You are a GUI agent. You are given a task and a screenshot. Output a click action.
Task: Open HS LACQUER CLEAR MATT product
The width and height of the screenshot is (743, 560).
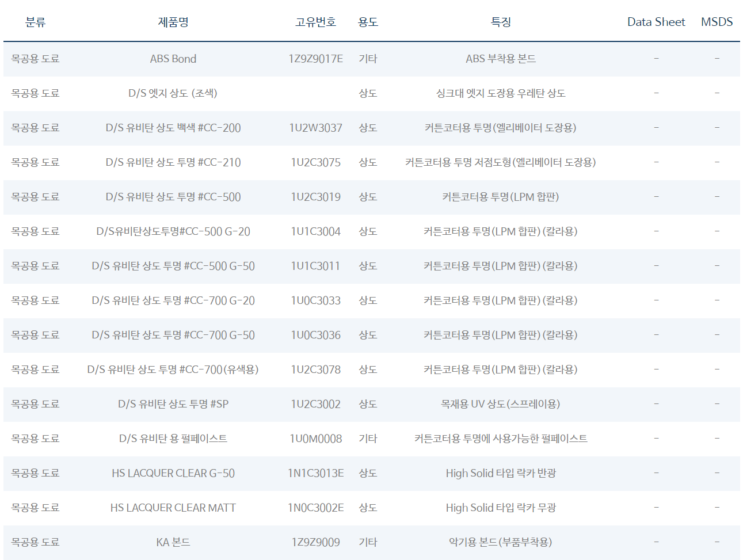coord(173,508)
